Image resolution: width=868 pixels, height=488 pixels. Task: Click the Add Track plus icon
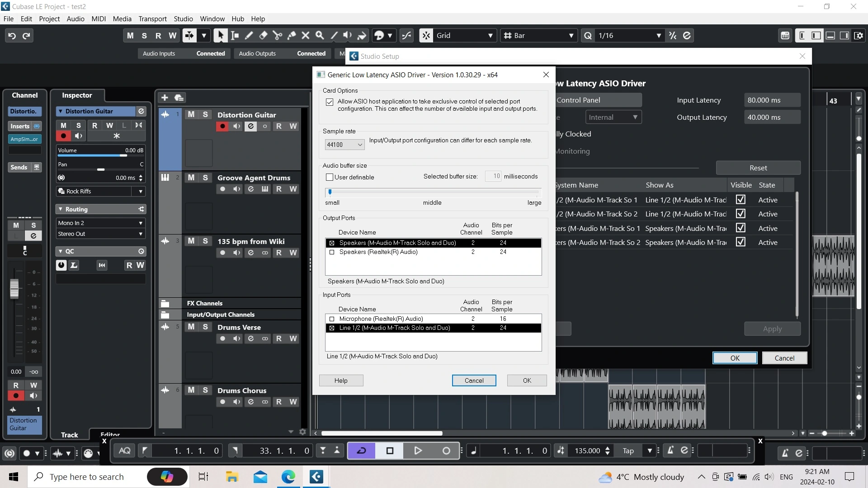pos(165,98)
